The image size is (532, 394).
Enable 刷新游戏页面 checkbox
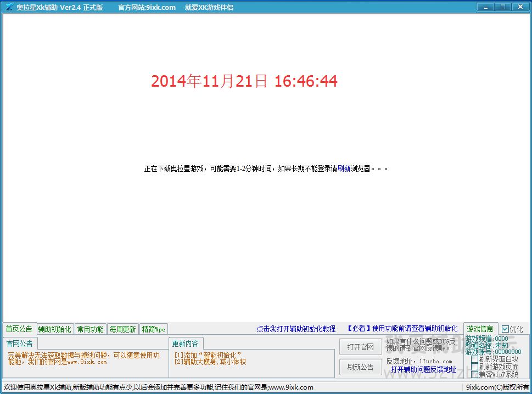pos(475,367)
